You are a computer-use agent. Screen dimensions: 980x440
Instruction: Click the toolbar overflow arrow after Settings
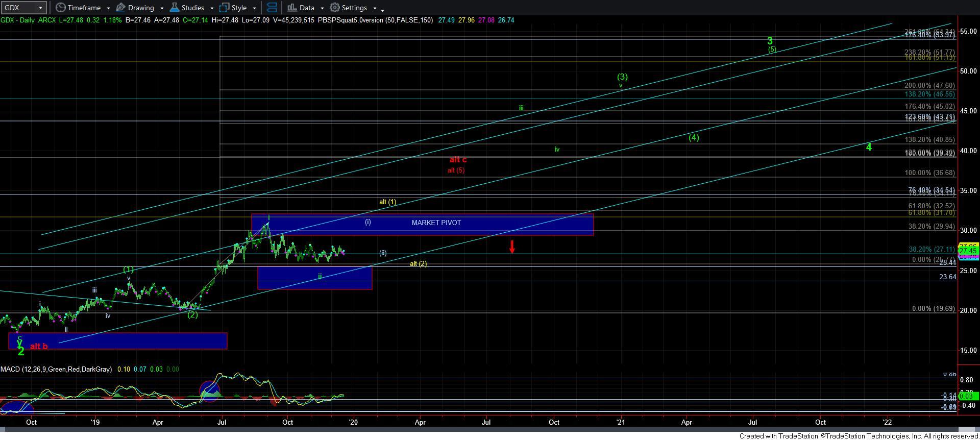tap(383, 9)
